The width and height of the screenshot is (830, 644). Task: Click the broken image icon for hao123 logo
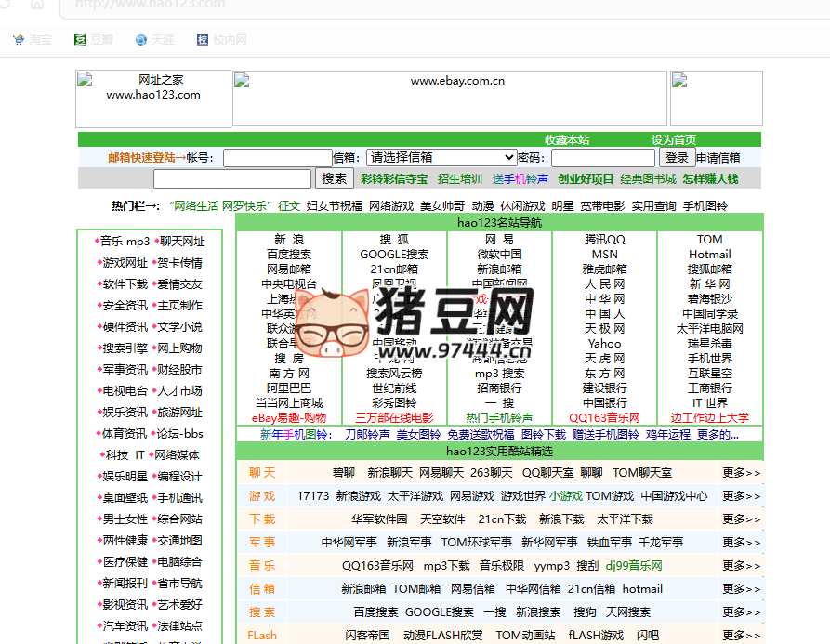pos(85,79)
